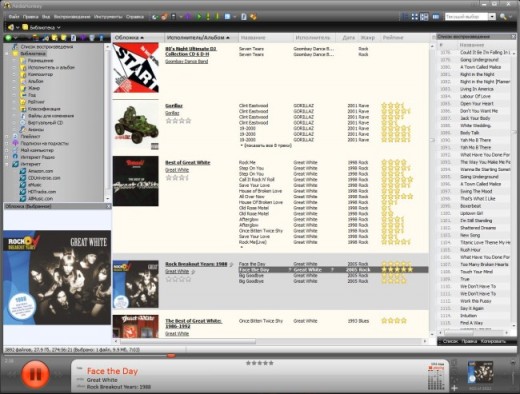Click the purple podcast icon in the top toolbar

[188, 16]
